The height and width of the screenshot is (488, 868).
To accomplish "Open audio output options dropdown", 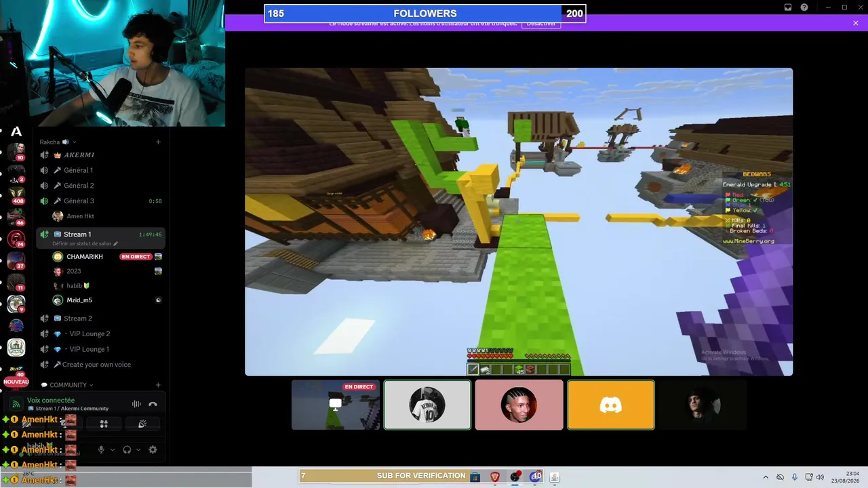I will click(x=138, y=449).
